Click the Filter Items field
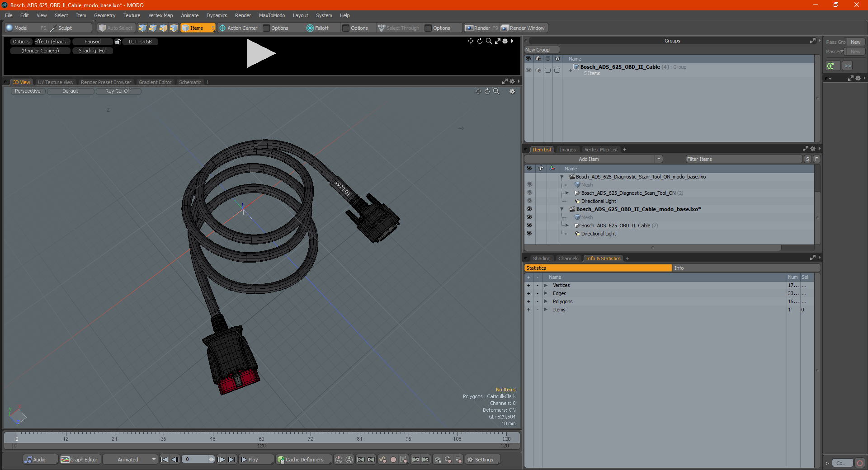The height and width of the screenshot is (470, 868). 743,159
